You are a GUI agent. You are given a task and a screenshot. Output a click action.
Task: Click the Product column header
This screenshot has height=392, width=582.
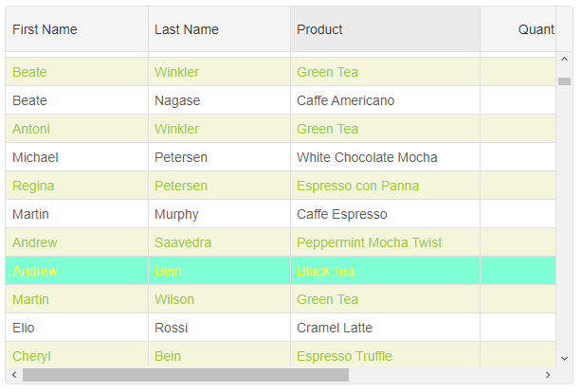point(384,29)
